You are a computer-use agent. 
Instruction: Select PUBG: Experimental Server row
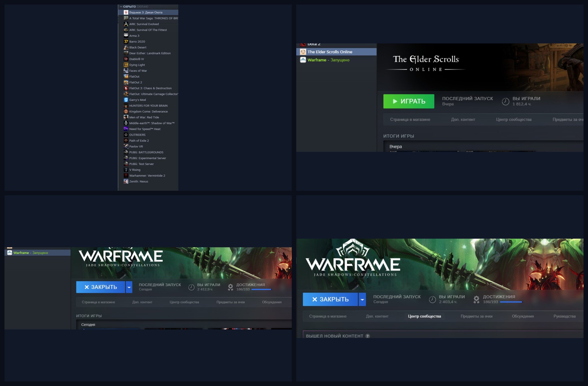[148, 158]
